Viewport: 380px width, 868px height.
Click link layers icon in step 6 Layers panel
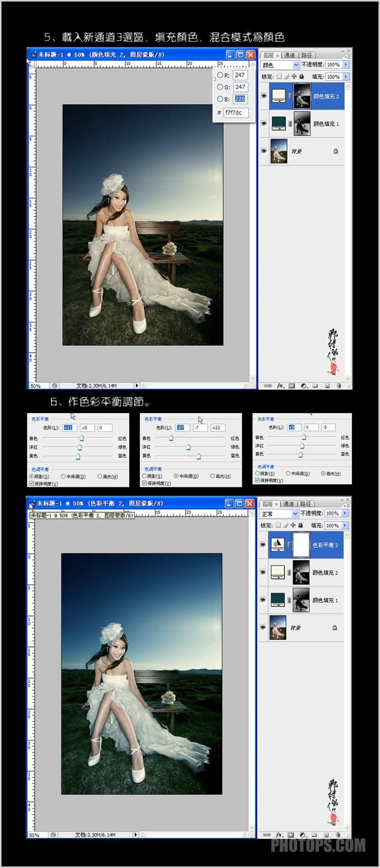[267, 834]
